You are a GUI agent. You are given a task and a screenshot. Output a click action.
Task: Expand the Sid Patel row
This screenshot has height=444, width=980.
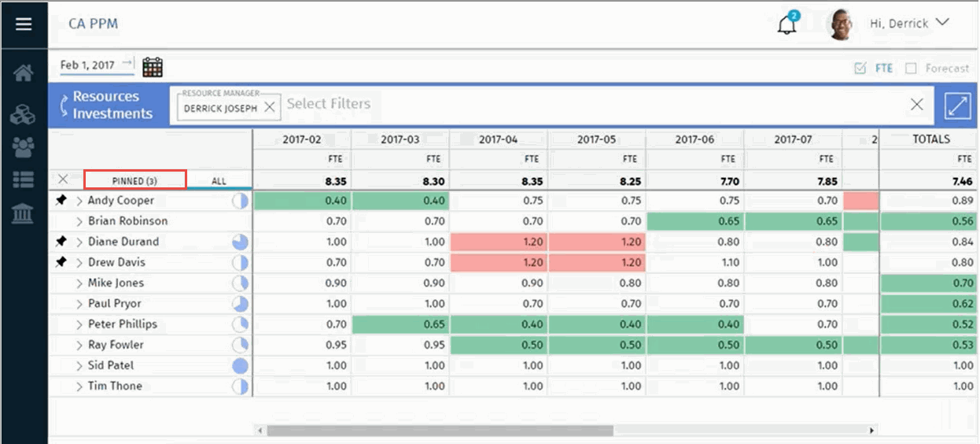click(x=79, y=366)
